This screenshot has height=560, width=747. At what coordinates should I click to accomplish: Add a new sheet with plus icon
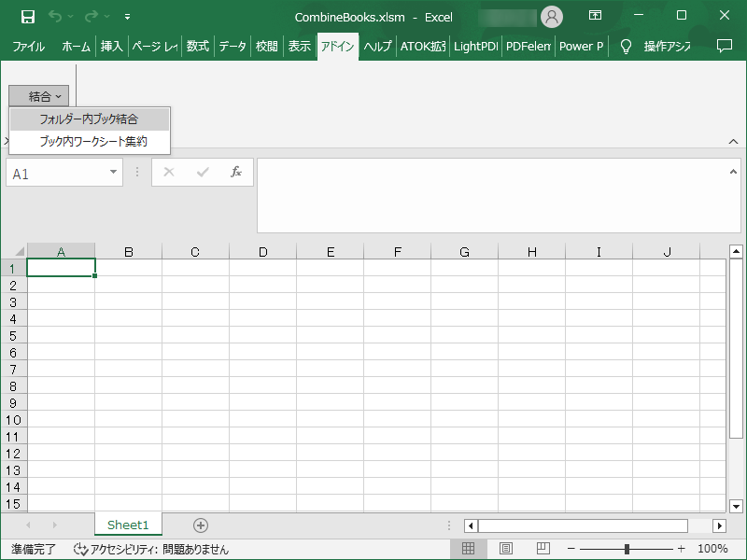[201, 525]
